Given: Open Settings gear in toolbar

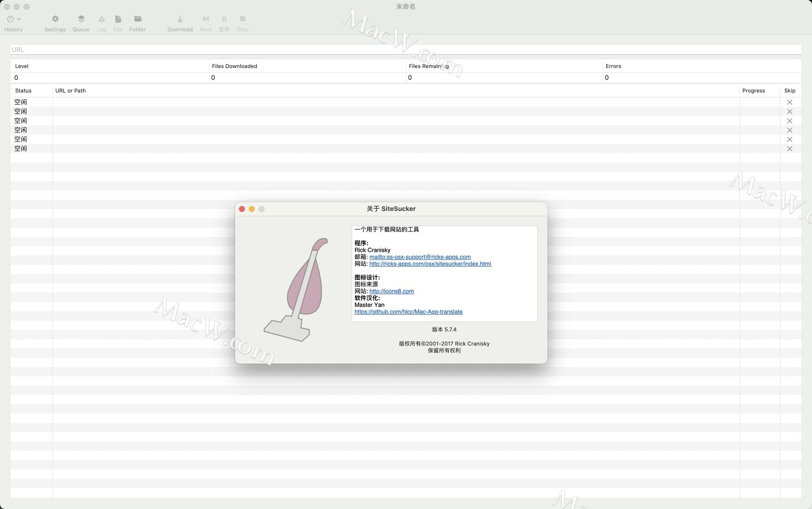Looking at the screenshot, I should (x=55, y=19).
